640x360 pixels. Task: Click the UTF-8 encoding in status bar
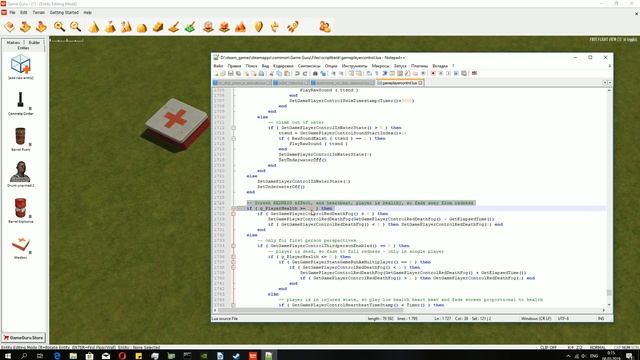(x=563, y=318)
